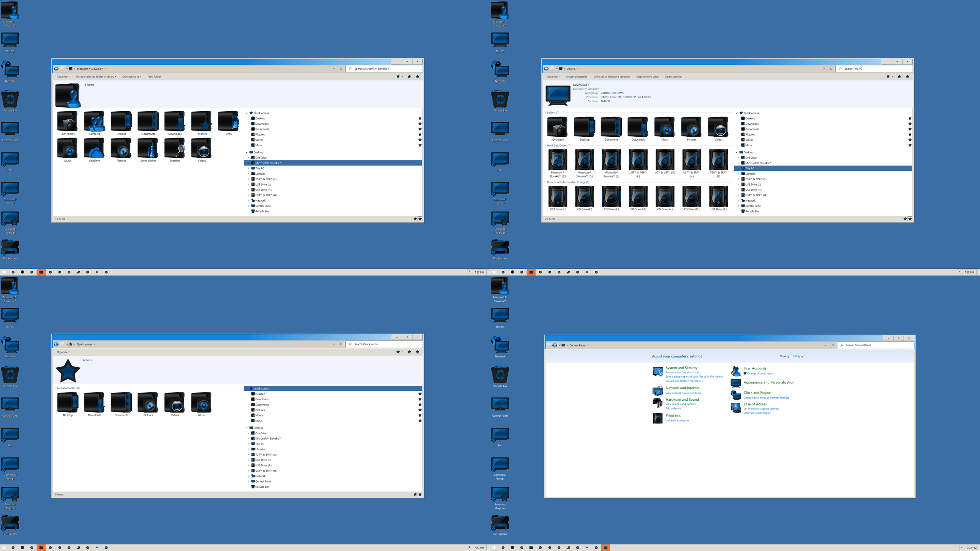
Task: Collapse Devices with Removable Storage (7) group
Action: [x=545, y=182]
